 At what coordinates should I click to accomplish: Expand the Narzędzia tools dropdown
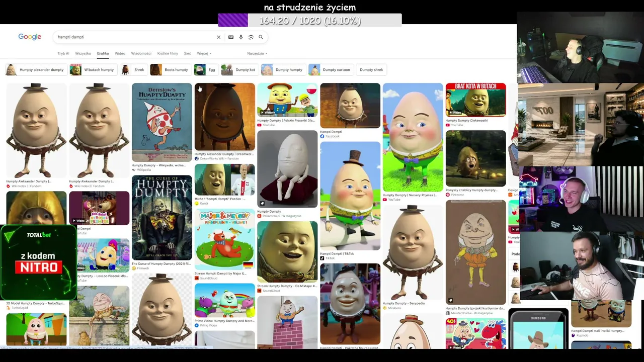257,53
